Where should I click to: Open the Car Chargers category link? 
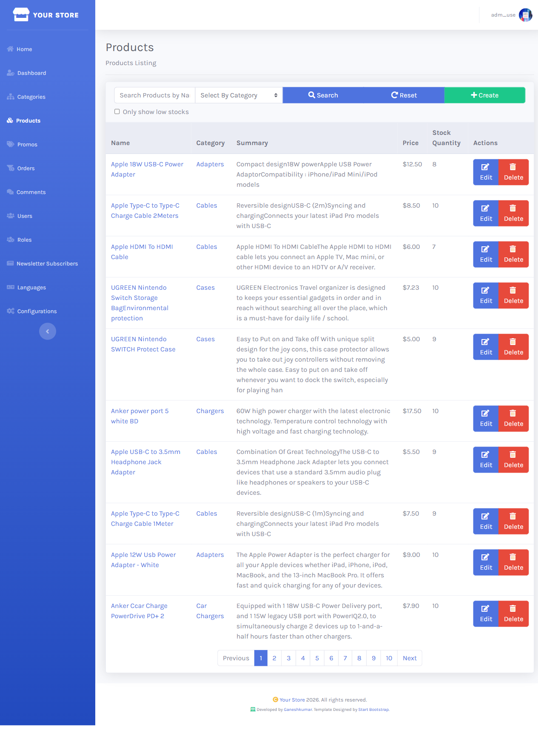click(210, 611)
